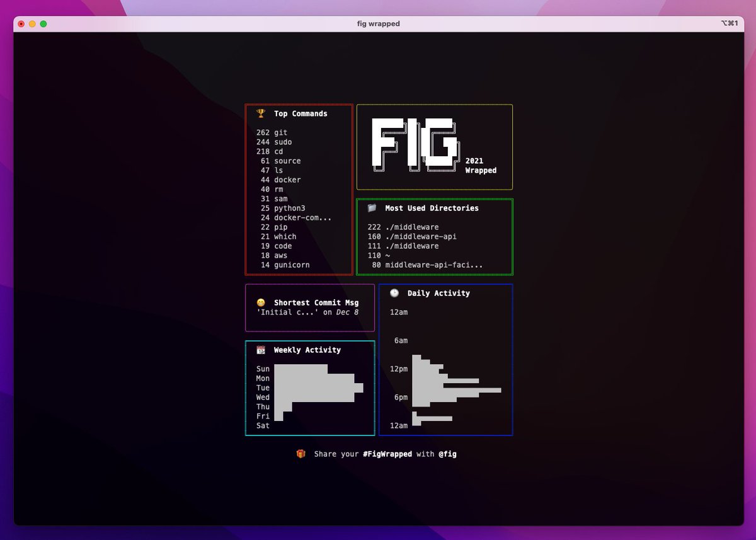Click the folder icon beside Most Used Directories

point(372,208)
